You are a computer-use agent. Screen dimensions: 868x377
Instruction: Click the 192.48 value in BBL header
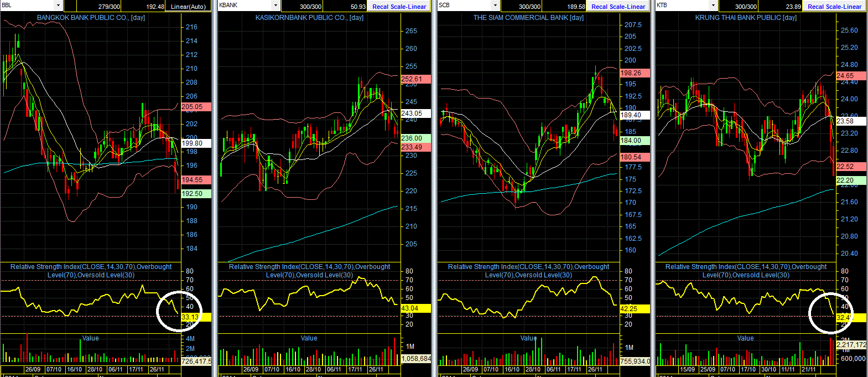155,7
